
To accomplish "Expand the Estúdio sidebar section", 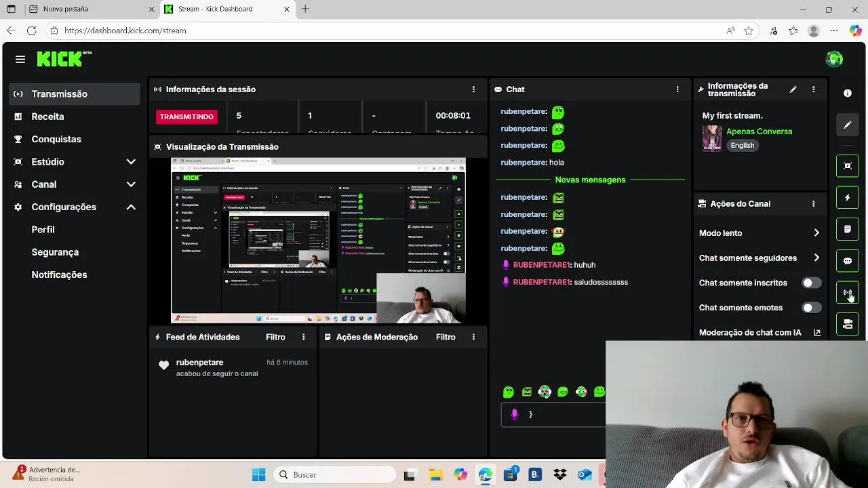I will point(131,162).
